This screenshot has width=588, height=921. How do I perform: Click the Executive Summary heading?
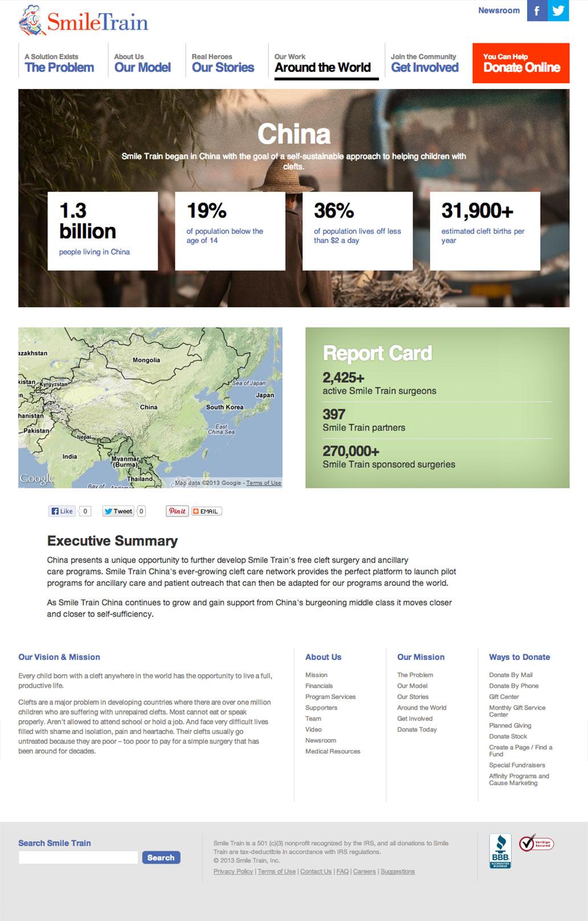click(x=112, y=541)
